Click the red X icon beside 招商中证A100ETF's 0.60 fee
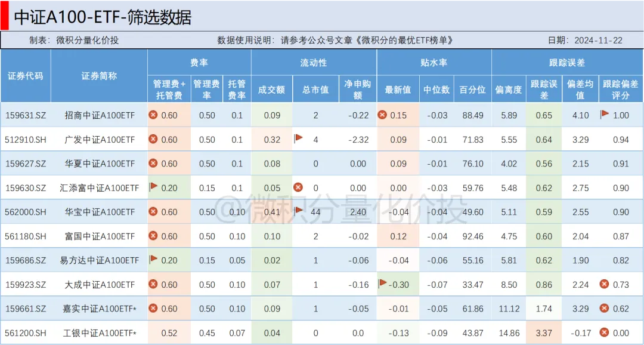This screenshot has width=644, height=345. point(153,115)
